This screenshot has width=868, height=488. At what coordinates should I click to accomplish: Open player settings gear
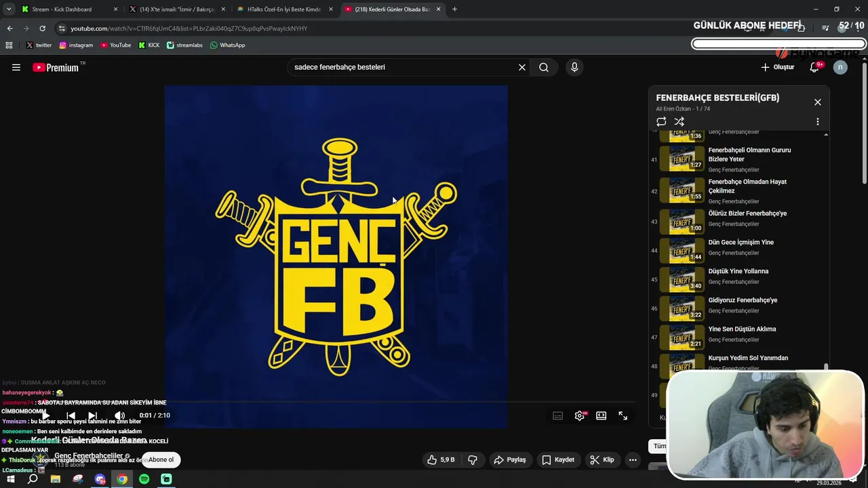click(580, 415)
